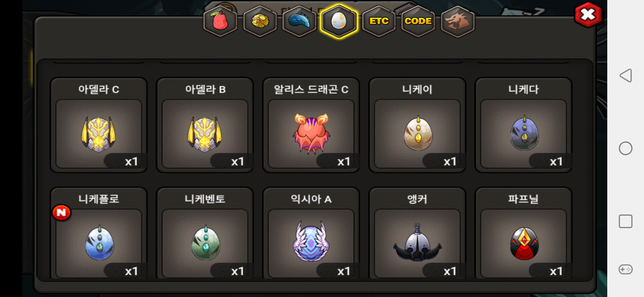The width and height of the screenshot is (644, 297).
Task: Pick the 니케이 beige egg
Action: coord(417,125)
